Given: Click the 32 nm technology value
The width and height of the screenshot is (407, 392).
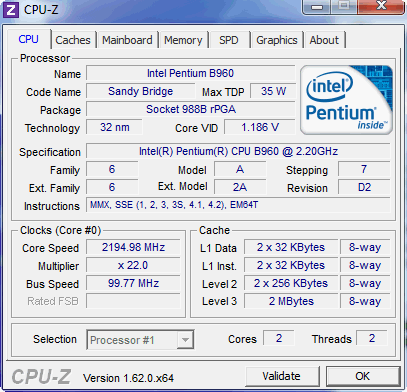Looking at the screenshot, I should (114, 127).
